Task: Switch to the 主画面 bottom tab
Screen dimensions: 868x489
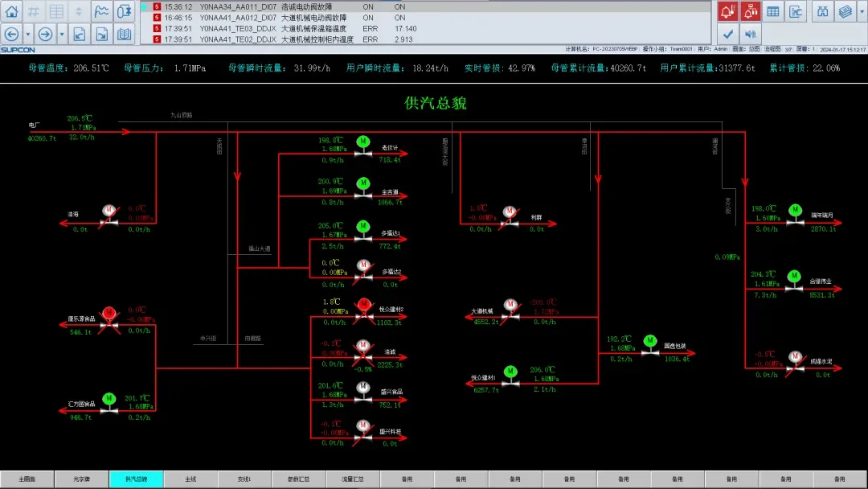Action: (27, 479)
